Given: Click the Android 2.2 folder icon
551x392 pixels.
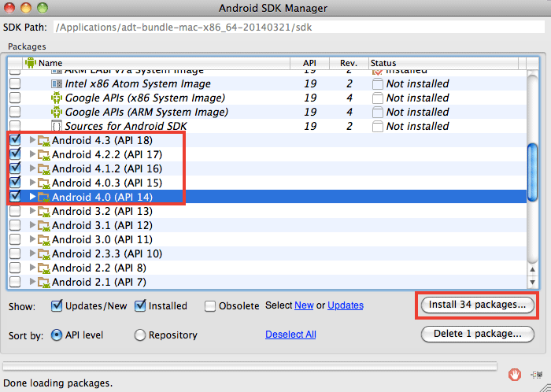Looking at the screenshot, I should tap(44, 268).
